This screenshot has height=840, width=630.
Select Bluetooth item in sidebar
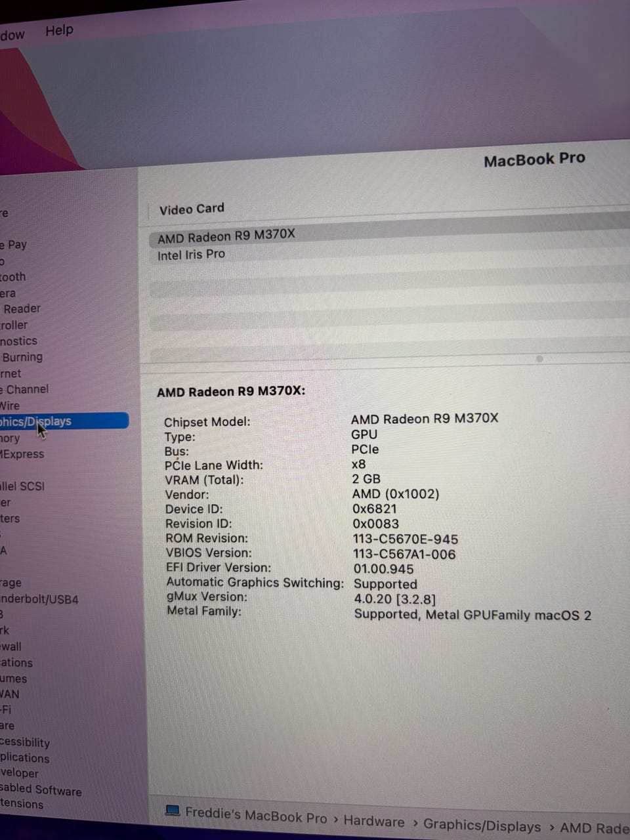click(x=13, y=277)
